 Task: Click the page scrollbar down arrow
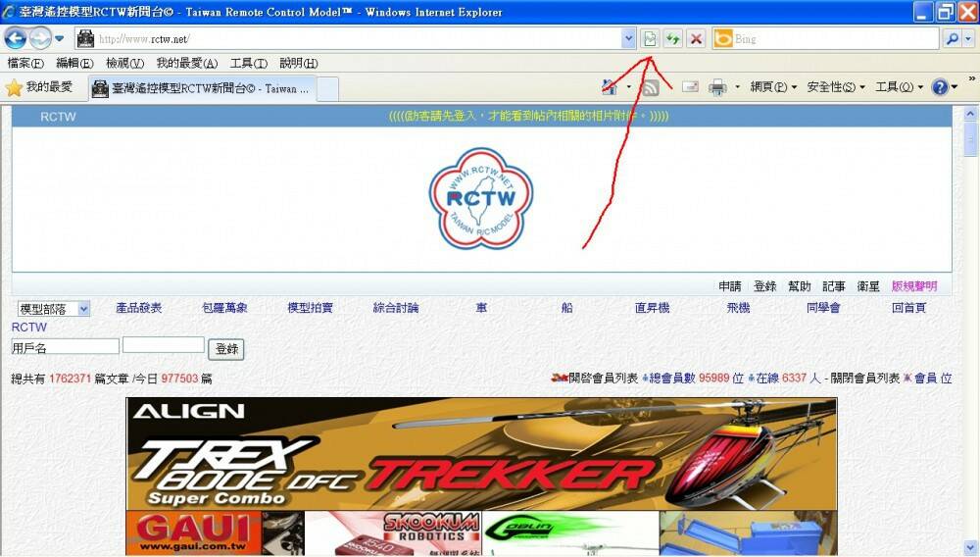click(970, 547)
